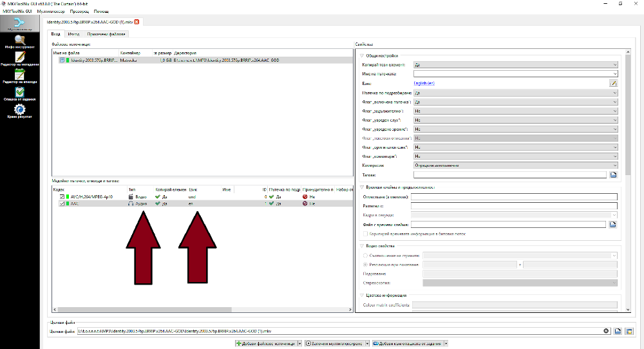
Task: Click the headphones audio icon in AAC row
Action: (x=131, y=203)
